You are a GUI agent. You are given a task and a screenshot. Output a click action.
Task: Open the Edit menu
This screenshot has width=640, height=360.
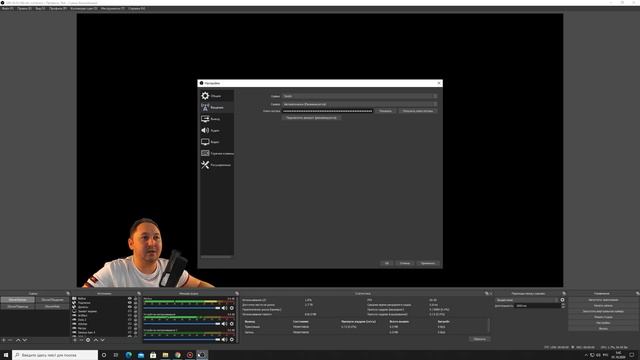coord(24,8)
